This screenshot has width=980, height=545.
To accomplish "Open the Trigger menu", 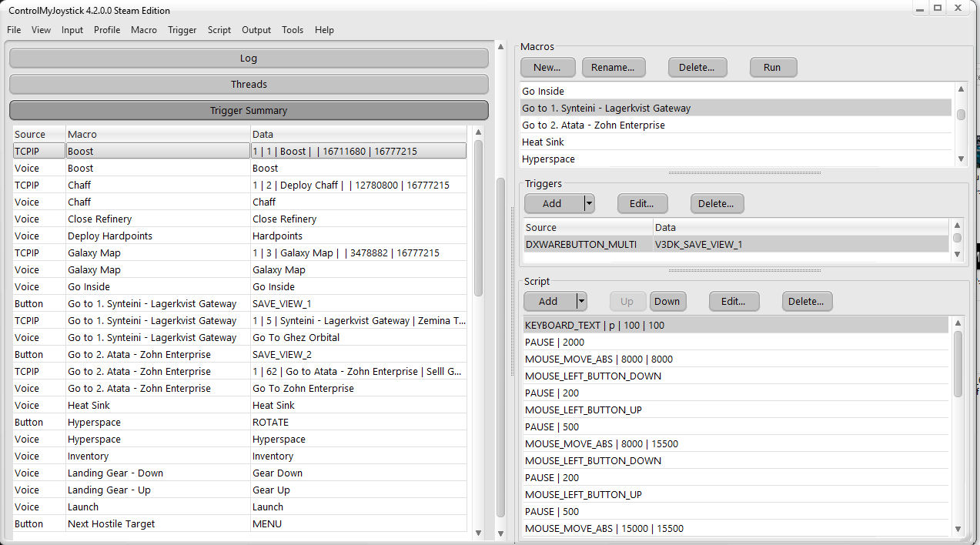I will 182,30.
